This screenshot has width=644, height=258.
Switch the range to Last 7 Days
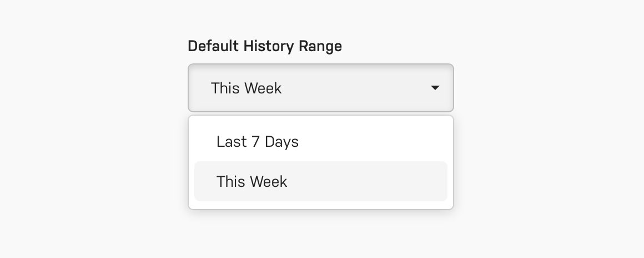321,142
